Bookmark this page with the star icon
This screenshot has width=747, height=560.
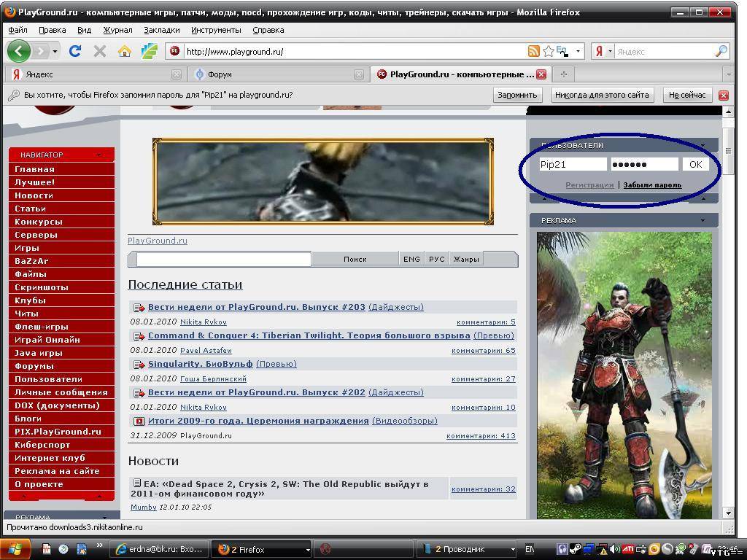pos(548,51)
